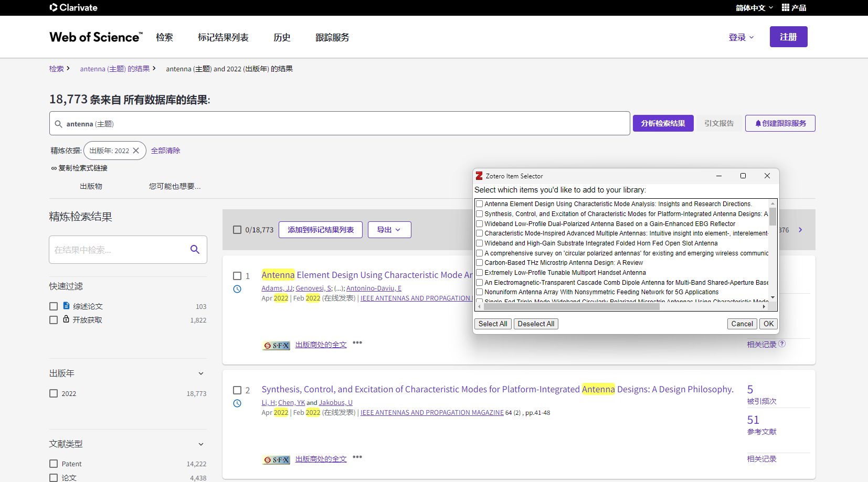Viewport: 868px width, 482px height.
Task: Click the clock icon for result 1
Action: tap(237, 289)
